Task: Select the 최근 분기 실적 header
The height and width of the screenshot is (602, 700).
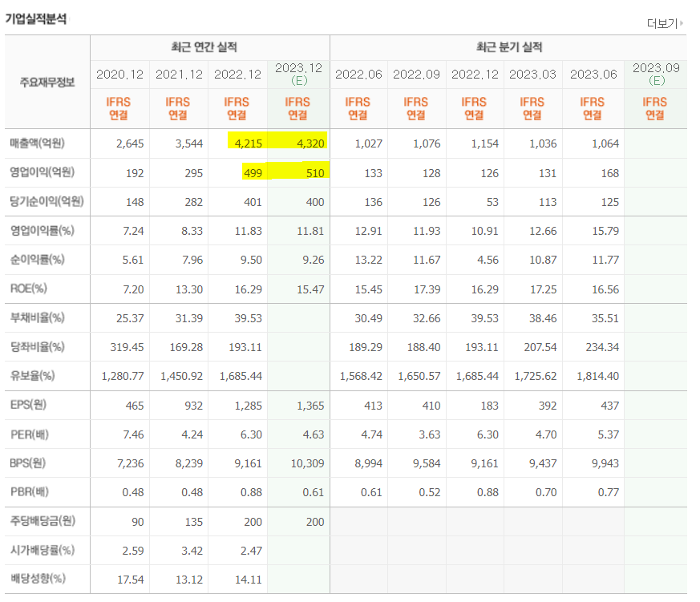Action: 509,46
